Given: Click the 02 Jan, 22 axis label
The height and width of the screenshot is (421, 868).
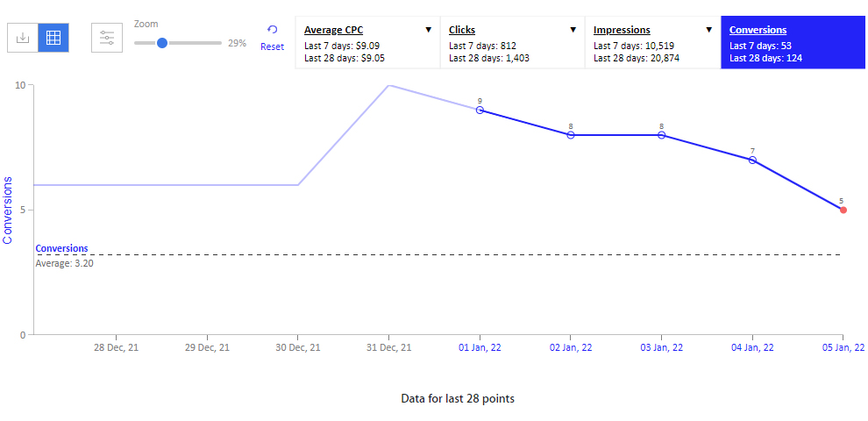Looking at the screenshot, I should (571, 348).
